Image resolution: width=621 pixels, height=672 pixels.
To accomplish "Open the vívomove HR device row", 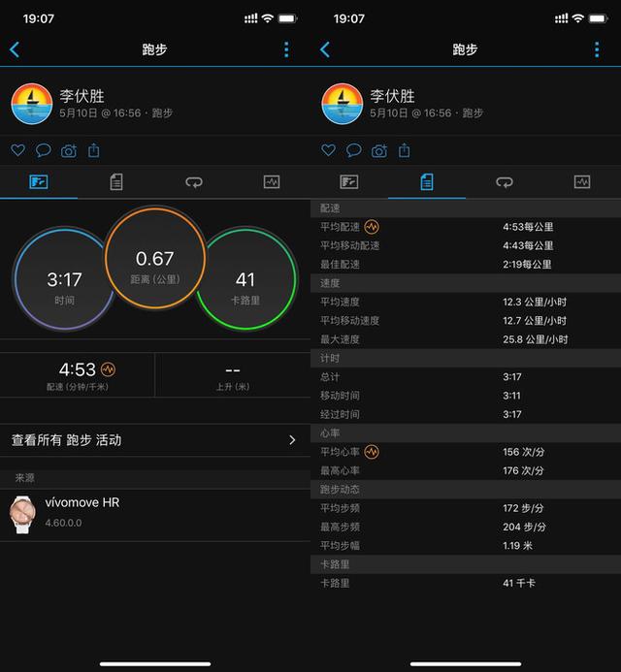I will coord(155,515).
